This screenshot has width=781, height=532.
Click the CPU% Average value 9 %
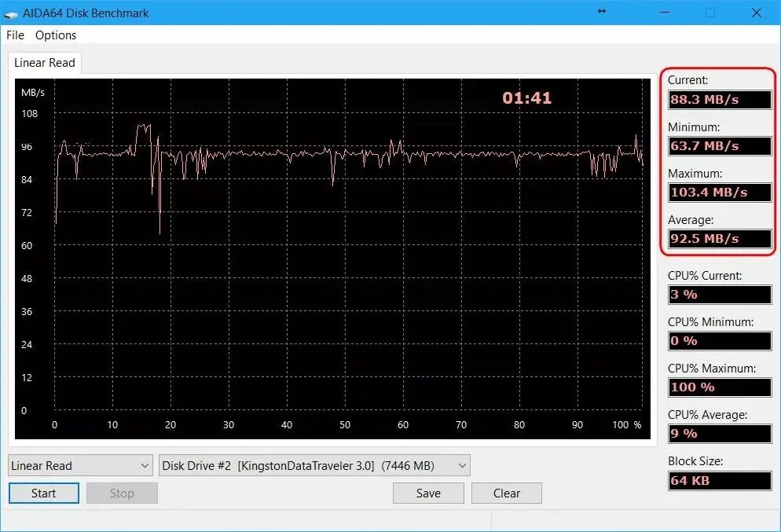[720, 433]
